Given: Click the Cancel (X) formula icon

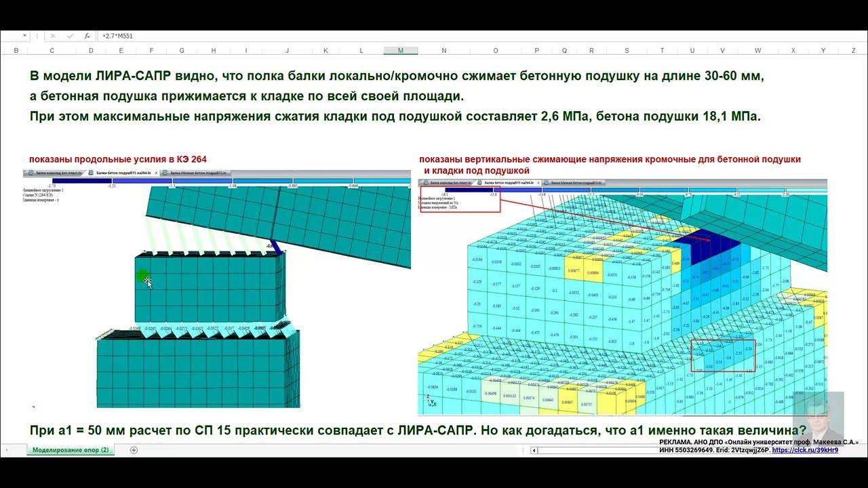Looking at the screenshot, I should [53, 36].
